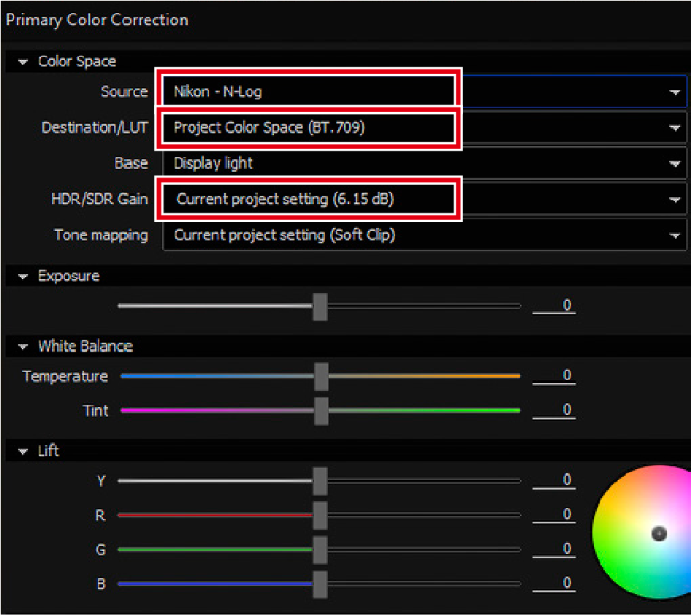
Task: Collapse the Exposure section
Action: [x=23, y=276]
